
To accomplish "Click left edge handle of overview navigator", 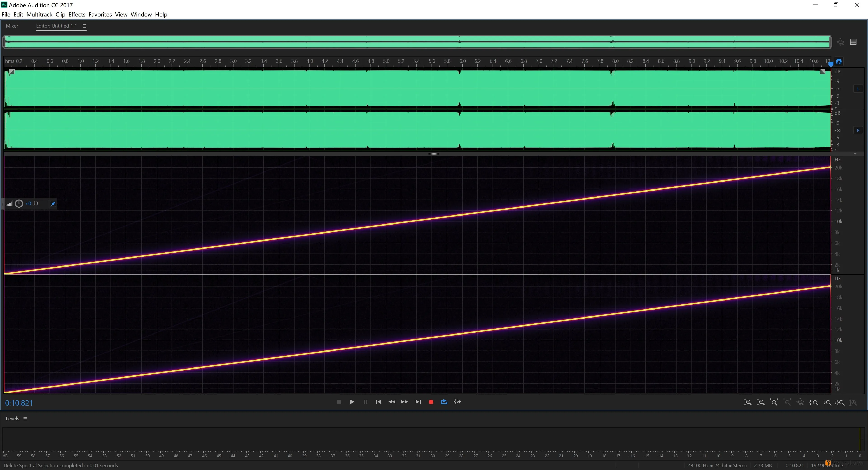I will pos(4,42).
